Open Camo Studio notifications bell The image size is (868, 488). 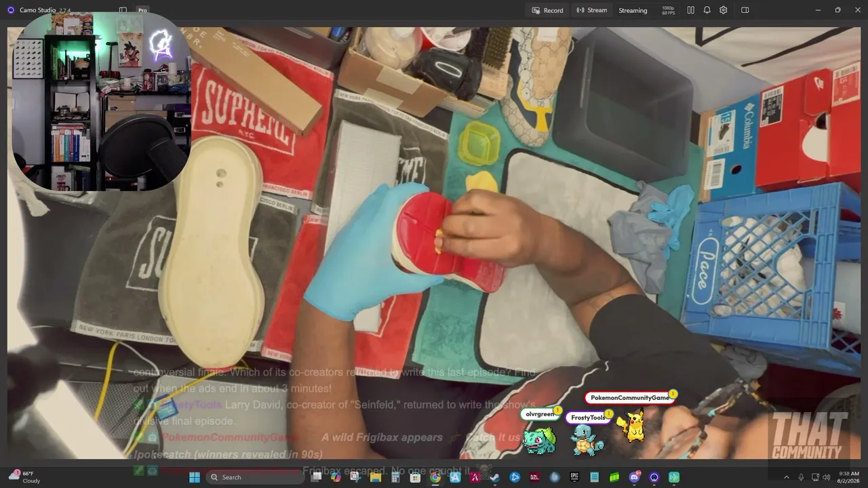707,10
